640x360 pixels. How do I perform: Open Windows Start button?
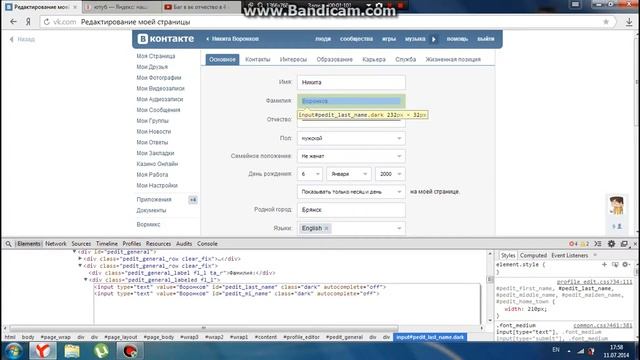[x=13, y=351]
